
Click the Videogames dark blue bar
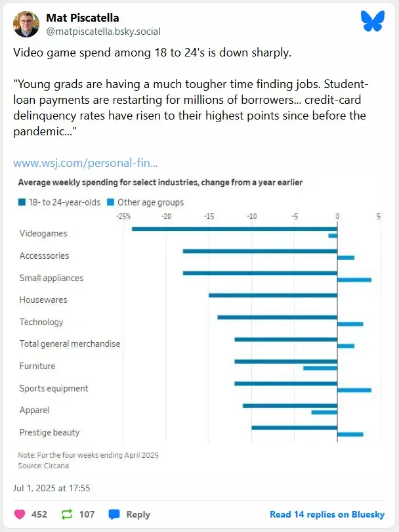(234, 229)
